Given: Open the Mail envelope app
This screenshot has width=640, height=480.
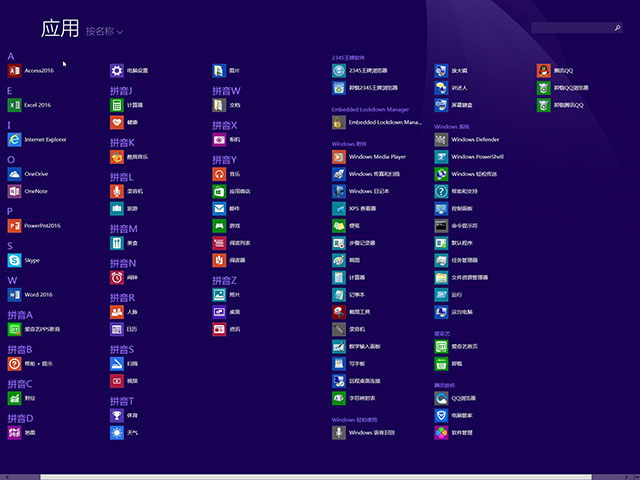Looking at the screenshot, I should pos(227,209).
